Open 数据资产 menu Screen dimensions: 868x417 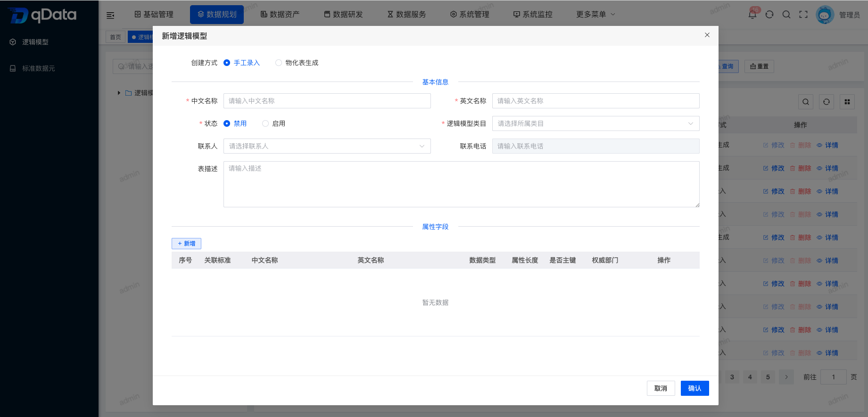tap(280, 14)
